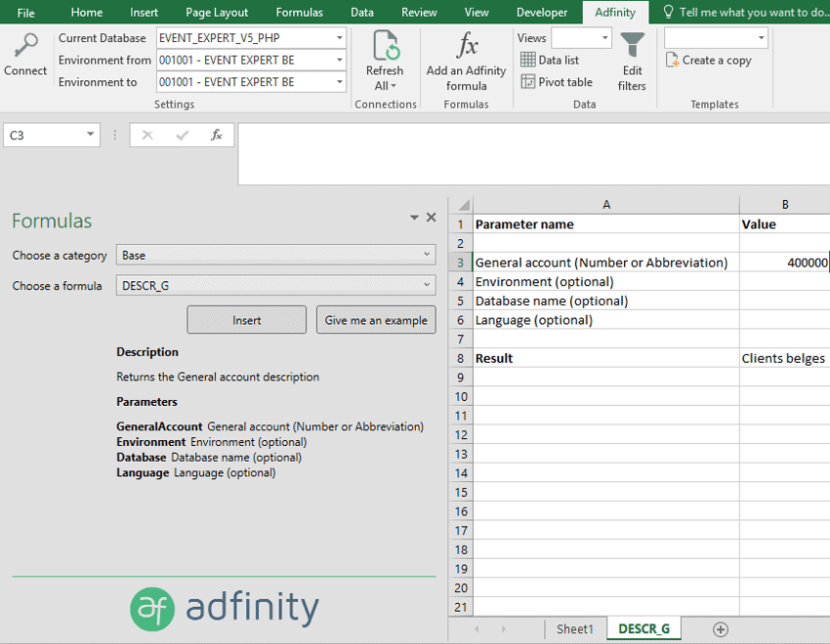Select cell B3 containing 400000
Screen dimensions: 830x644
point(784,262)
